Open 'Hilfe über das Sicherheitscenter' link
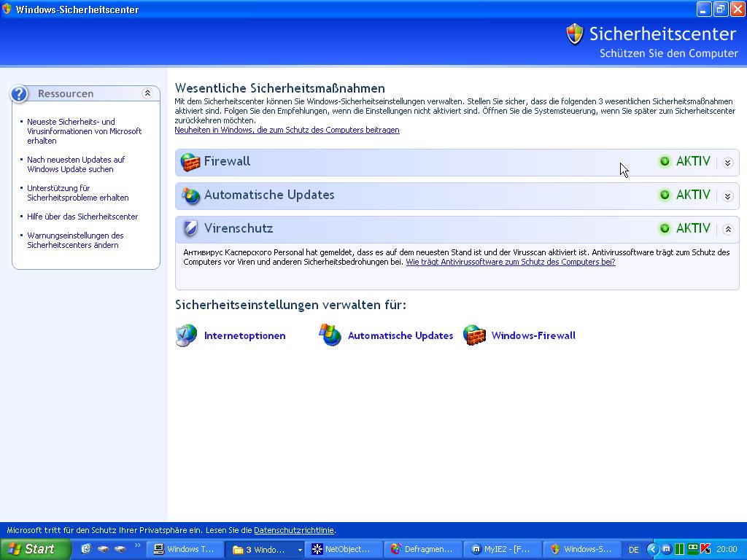Image resolution: width=747 pixels, height=560 pixels. pos(82,217)
